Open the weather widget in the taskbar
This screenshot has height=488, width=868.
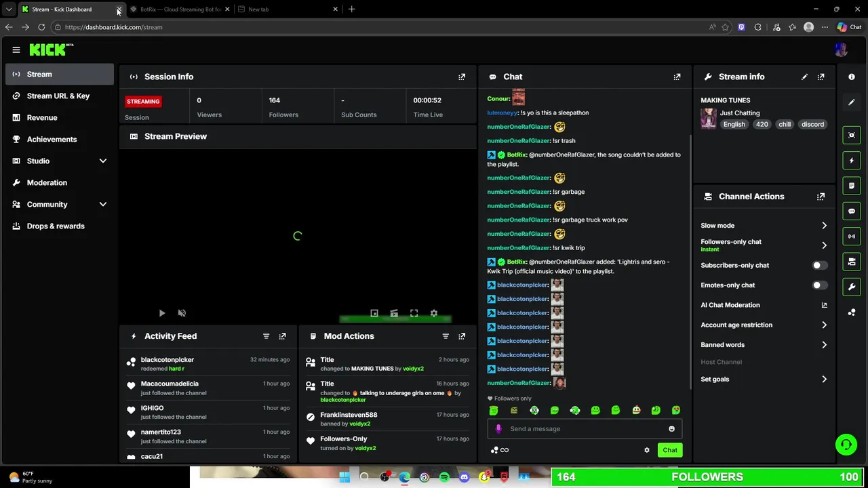[x=31, y=477]
